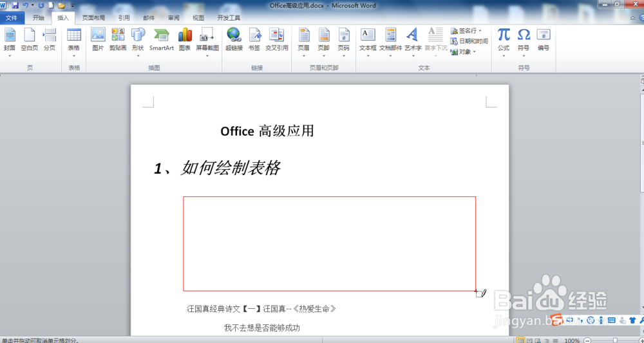Insert a 书签 bookmark
Screen dimensions: 644x343
coord(254,40)
